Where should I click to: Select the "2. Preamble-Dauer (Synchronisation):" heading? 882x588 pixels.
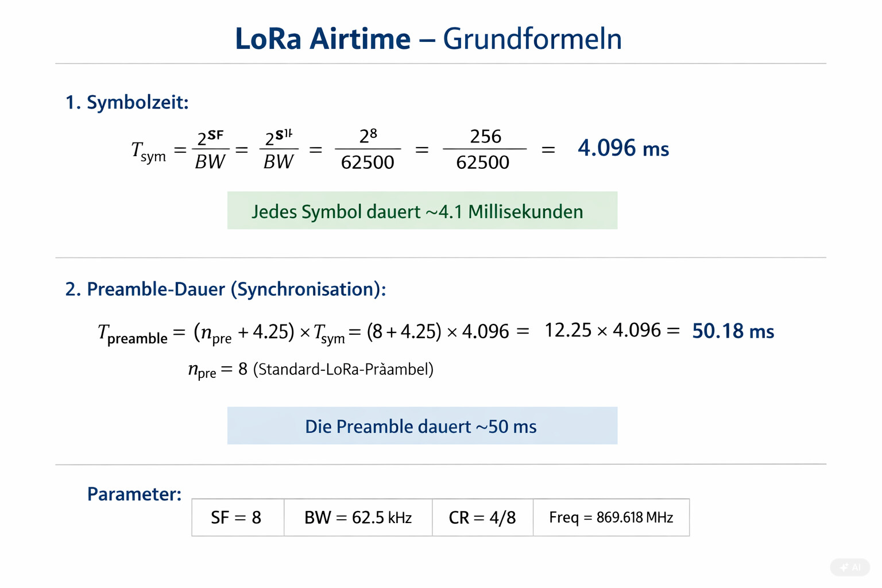(x=225, y=289)
